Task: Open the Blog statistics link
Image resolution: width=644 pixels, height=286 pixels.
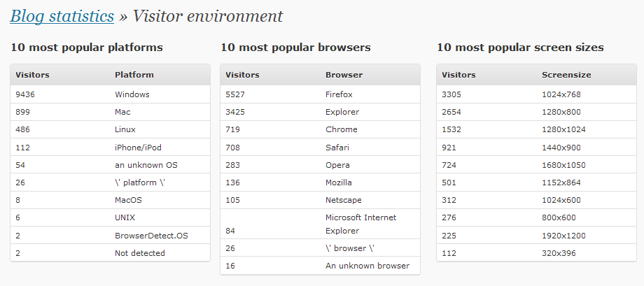Action: coord(62,16)
